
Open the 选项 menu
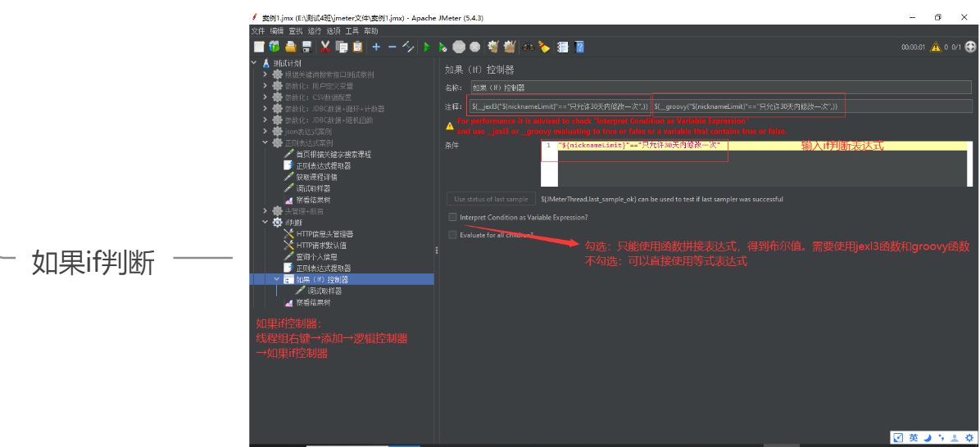tap(333, 30)
